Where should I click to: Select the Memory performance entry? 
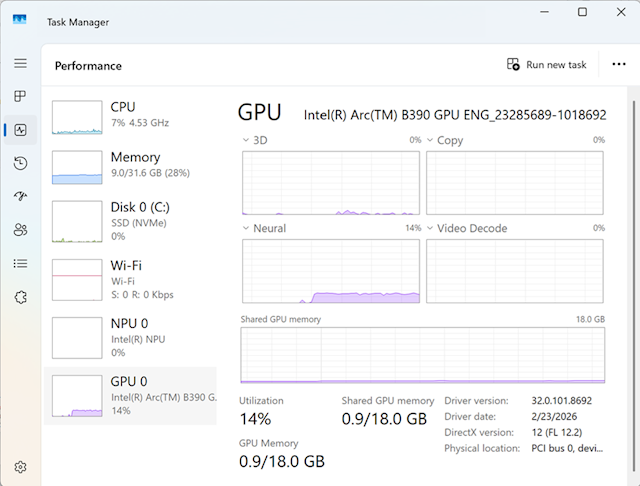(130, 167)
